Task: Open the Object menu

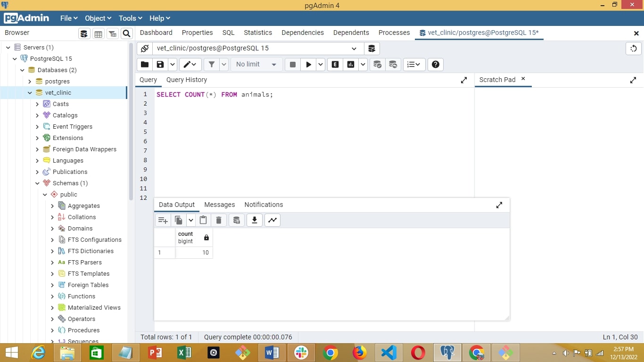Action: (x=98, y=18)
